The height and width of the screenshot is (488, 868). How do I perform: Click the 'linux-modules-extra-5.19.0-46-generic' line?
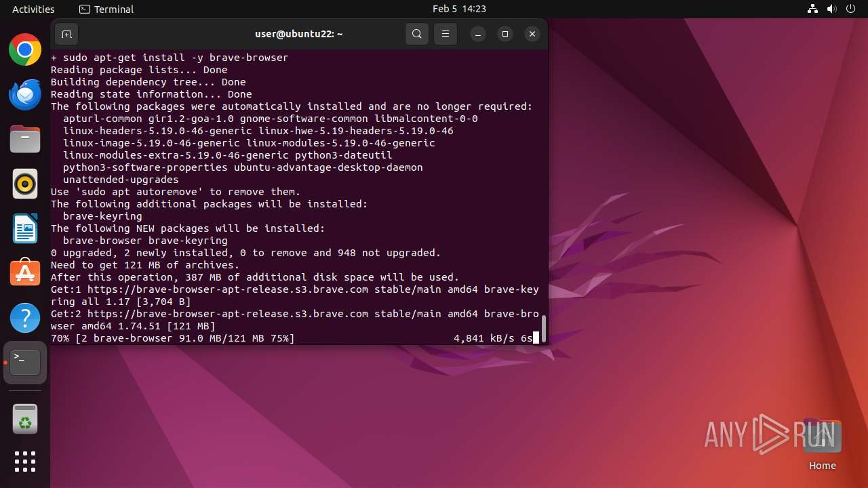[228, 155]
